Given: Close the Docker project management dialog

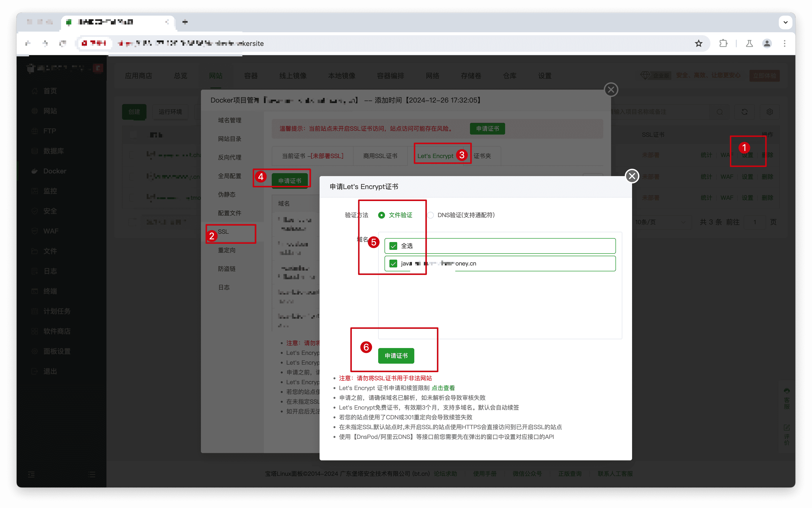Looking at the screenshot, I should (611, 90).
